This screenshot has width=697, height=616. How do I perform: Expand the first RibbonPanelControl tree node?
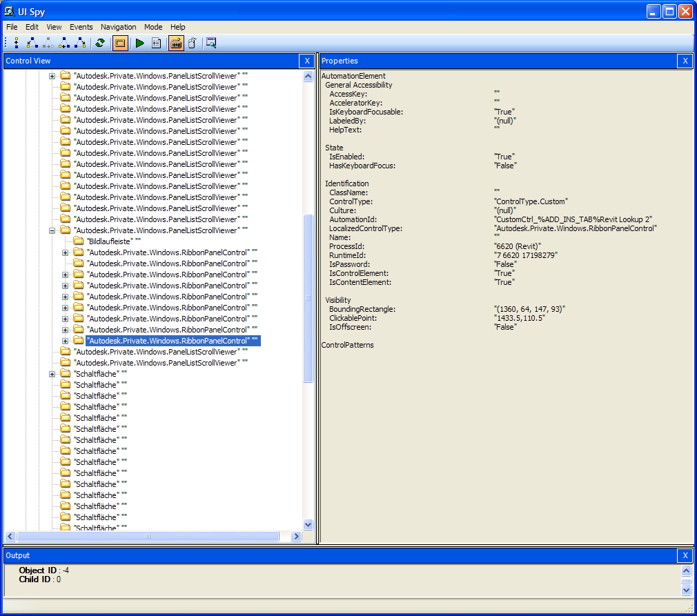(65, 252)
